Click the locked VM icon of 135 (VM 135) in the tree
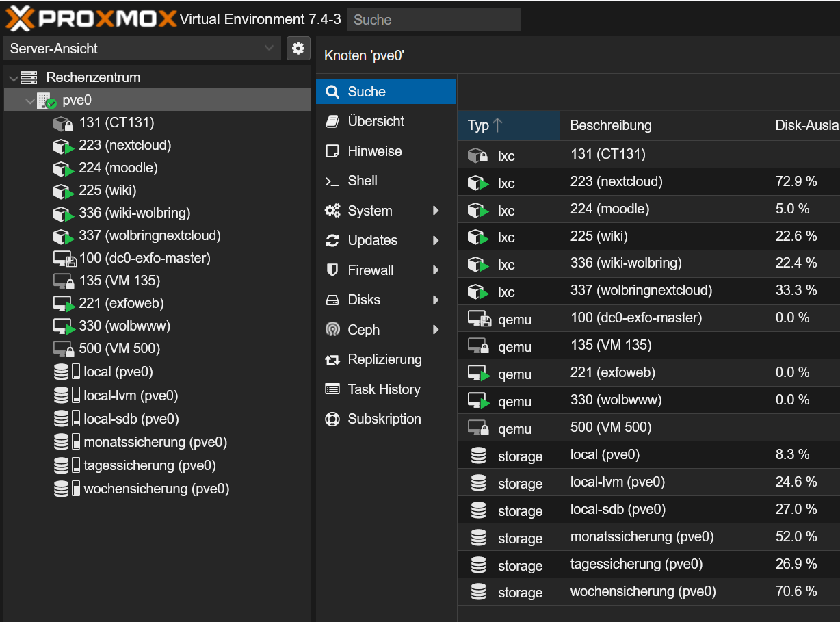Viewport: 840px width, 622px height. point(63,281)
